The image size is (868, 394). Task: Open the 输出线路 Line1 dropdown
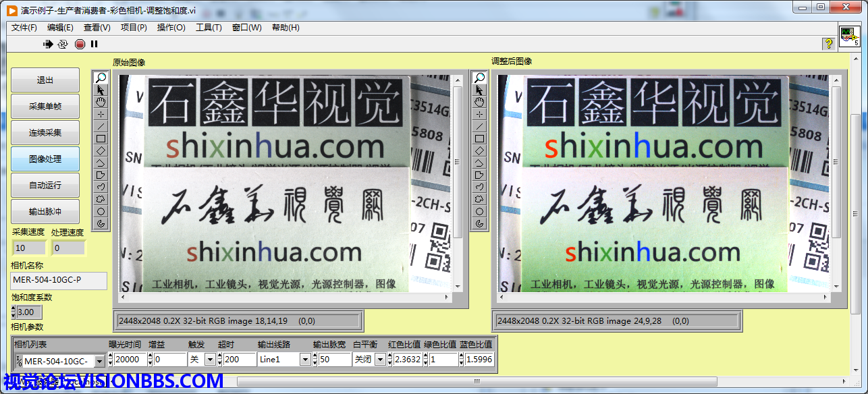[305, 360]
